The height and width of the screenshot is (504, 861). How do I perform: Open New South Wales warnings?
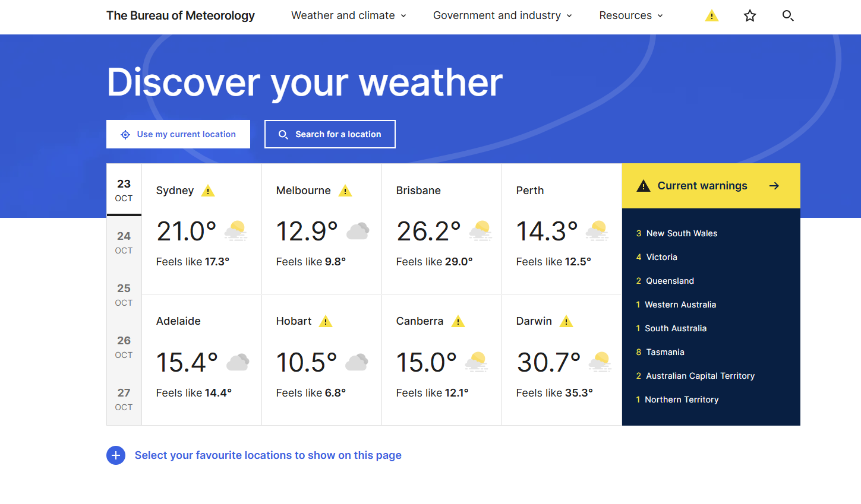click(x=682, y=233)
